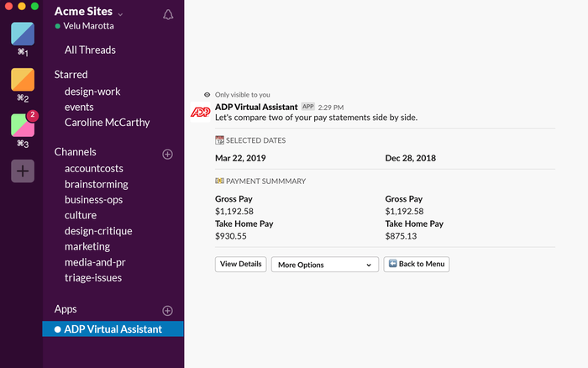Image resolution: width=588 pixels, height=368 pixels.
Task: Switch to the second workspace (orange icon)
Action: point(23,80)
